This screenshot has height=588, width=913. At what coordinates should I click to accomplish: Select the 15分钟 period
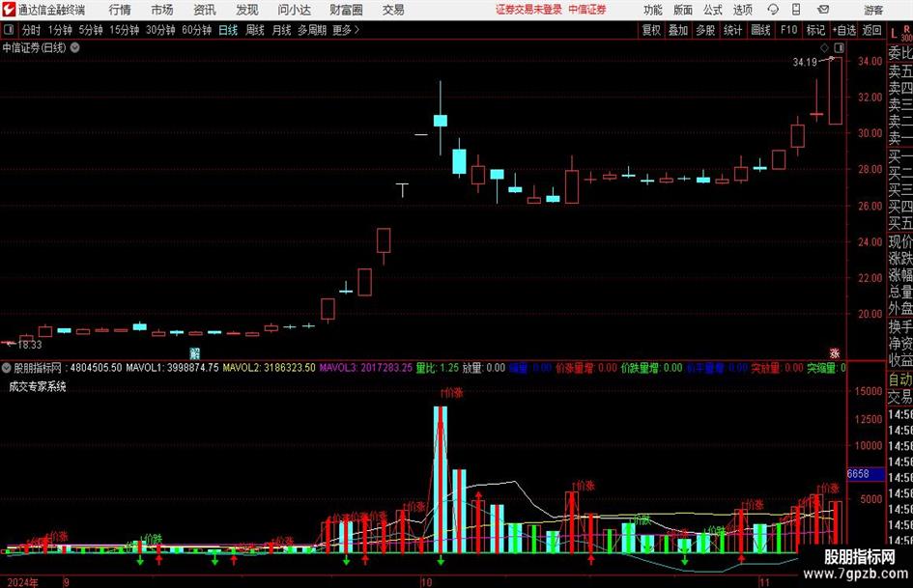(125, 30)
